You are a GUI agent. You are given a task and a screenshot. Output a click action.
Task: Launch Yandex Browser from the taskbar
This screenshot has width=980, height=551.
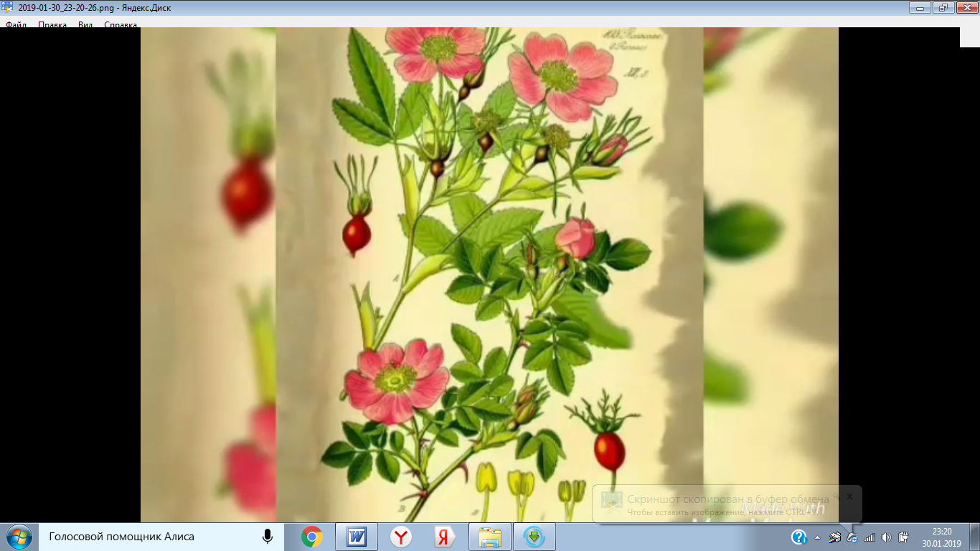tap(401, 537)
